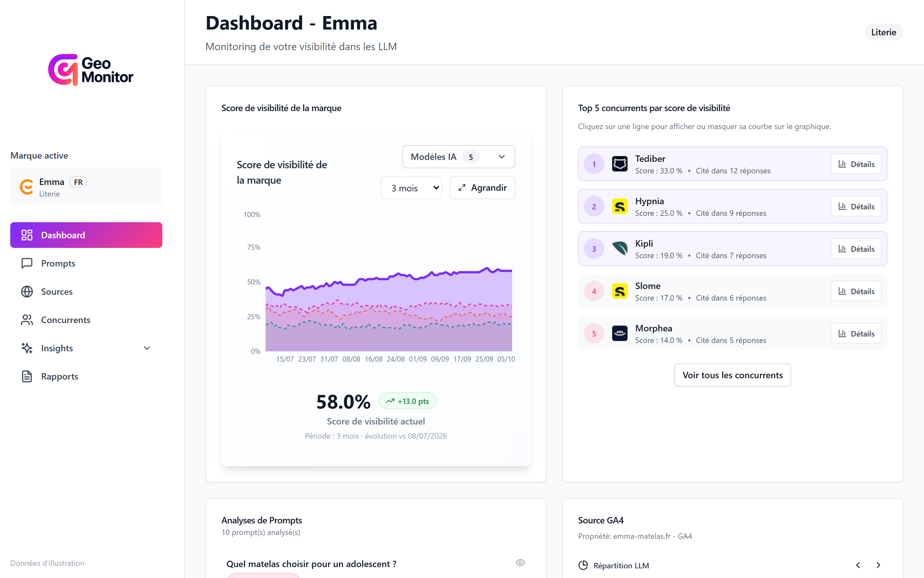
Task: Click the eye icon beside adolescent prompt
Action: coord(520,563)
